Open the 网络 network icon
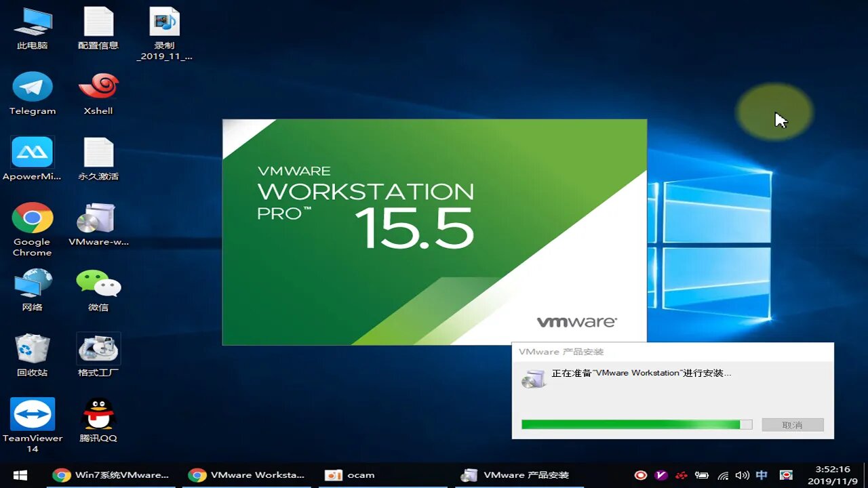This screenshot has height=488, width=868. [32, 289]
